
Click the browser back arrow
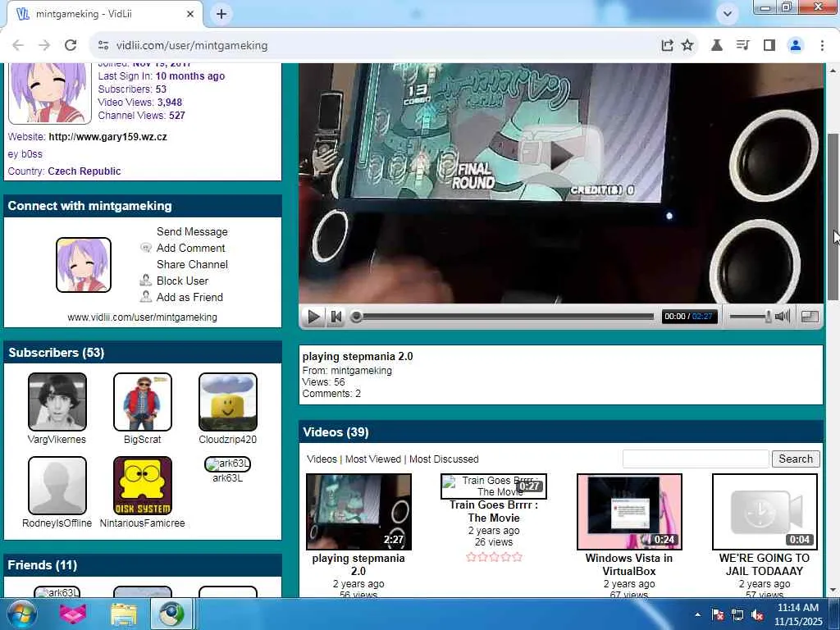coord(18,46)
